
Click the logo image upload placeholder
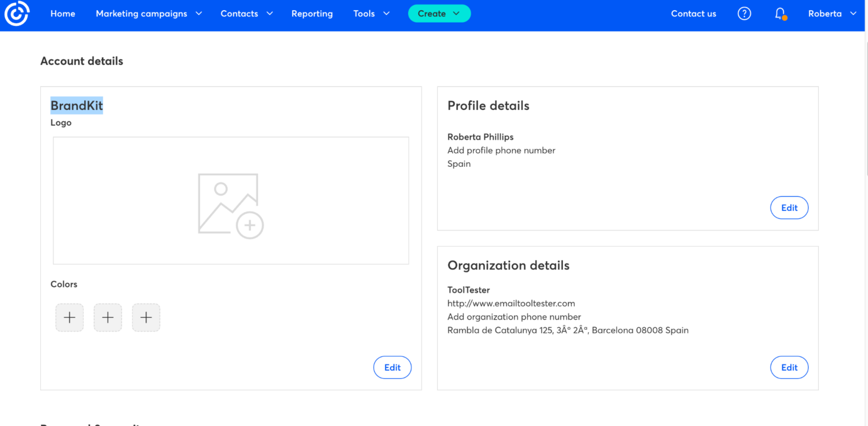231,200
